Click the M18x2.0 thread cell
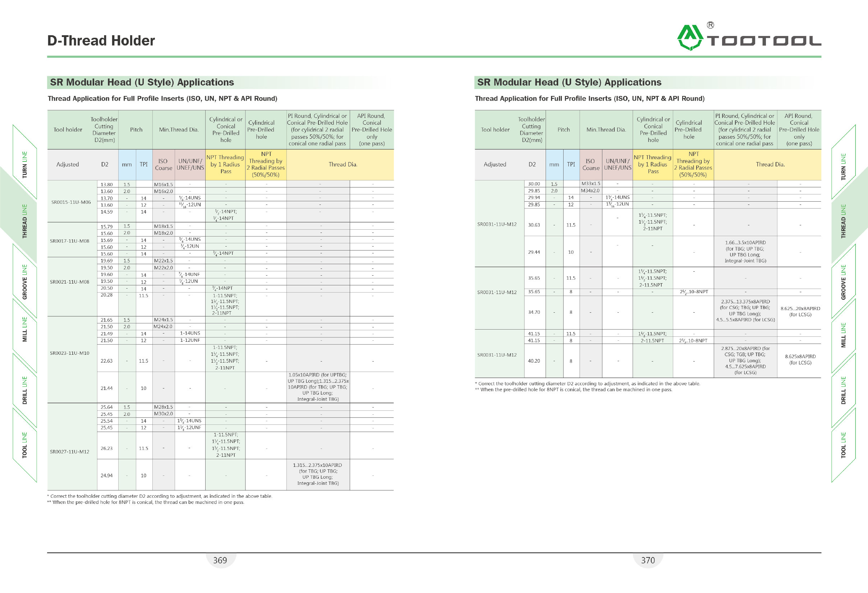 click(x=164, y=233)
